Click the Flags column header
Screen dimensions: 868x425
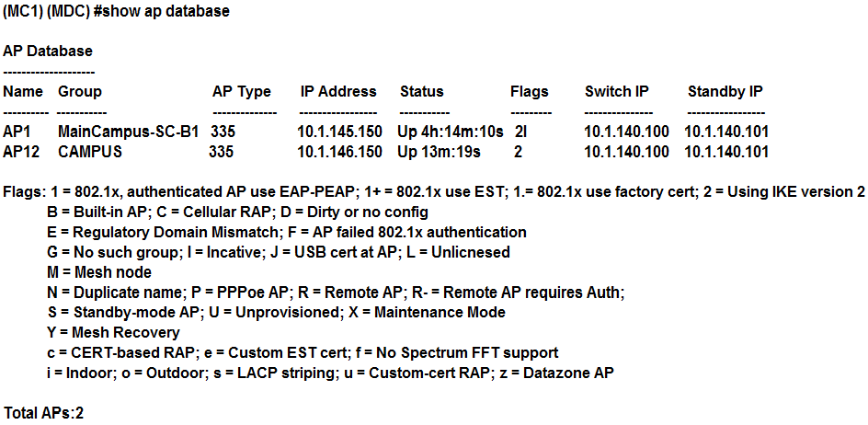pyautogui.click(x=529, y=91)
